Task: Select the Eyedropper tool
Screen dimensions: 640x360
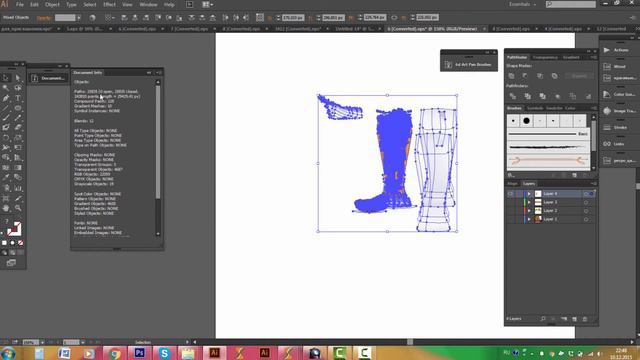Action: pyautogui.click(x=6, y=178)
